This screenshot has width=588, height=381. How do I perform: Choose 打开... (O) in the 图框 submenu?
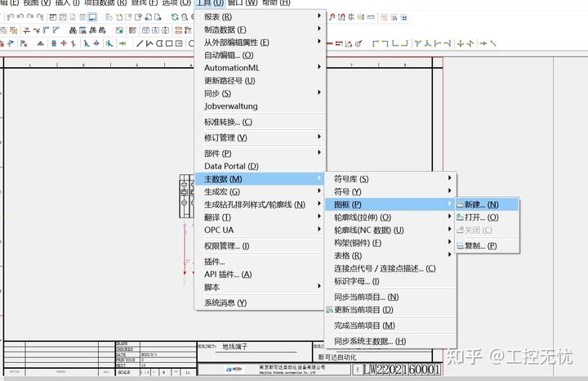click(x=487, y=217)
